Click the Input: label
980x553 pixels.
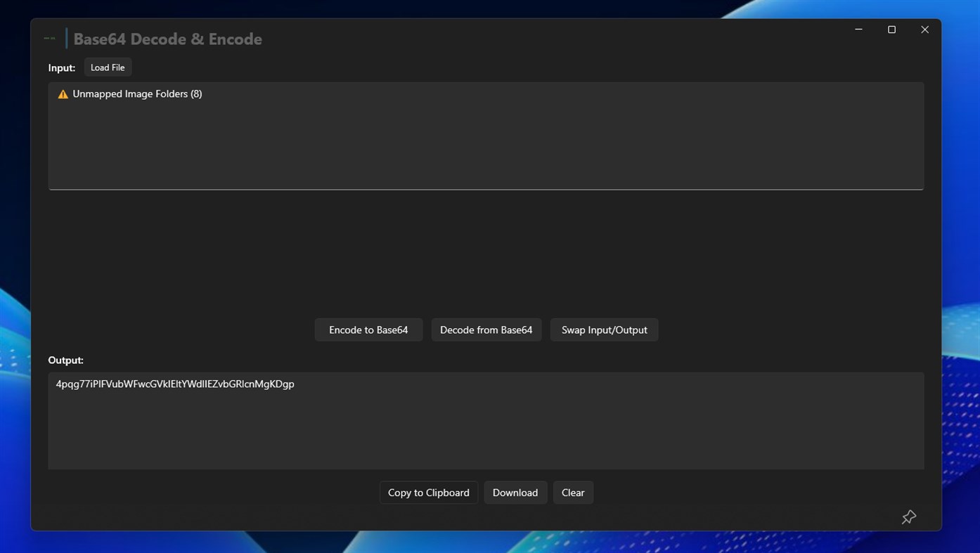point(62,67)
